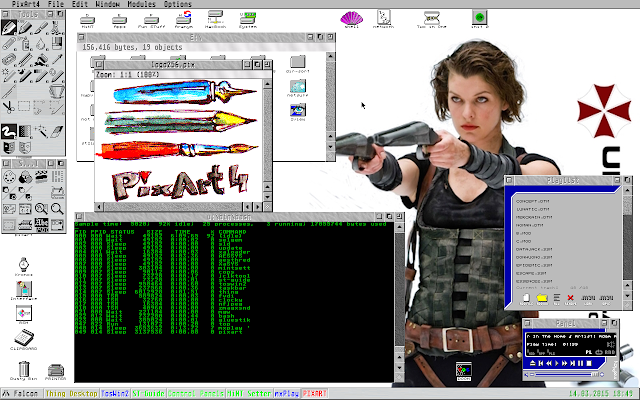The width and height of the screenshot is (640, 400).
Task: Click the "156,416 bytes, 19 objects" info line
Action: pos(132,47)
